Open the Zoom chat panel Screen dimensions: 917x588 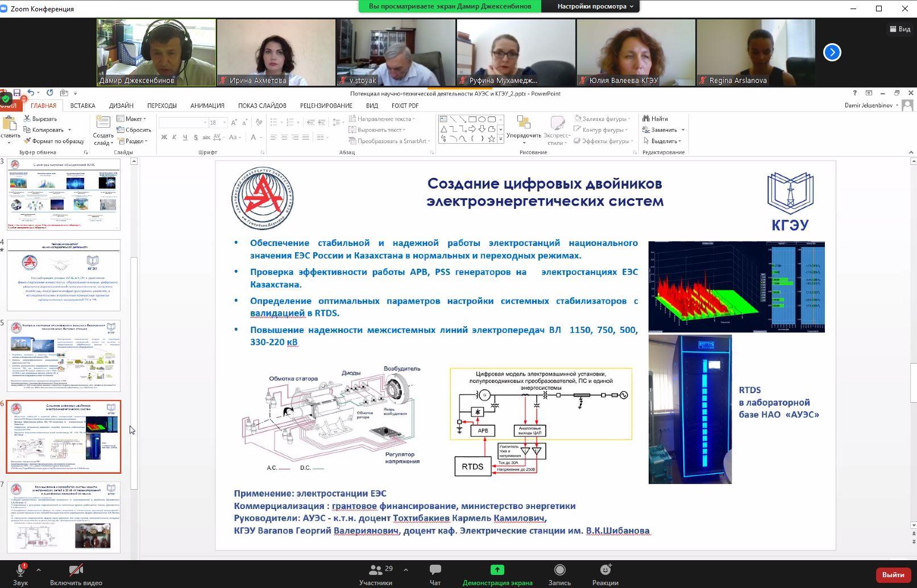[x=435, y=570]
